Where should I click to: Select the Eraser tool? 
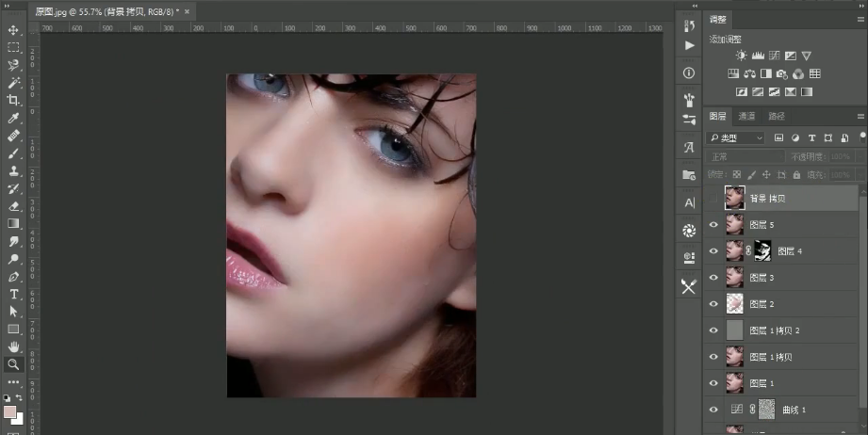(13, 206)
